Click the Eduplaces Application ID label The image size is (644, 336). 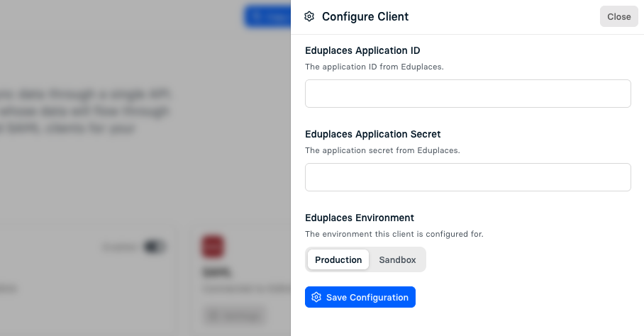click(362, 50)
